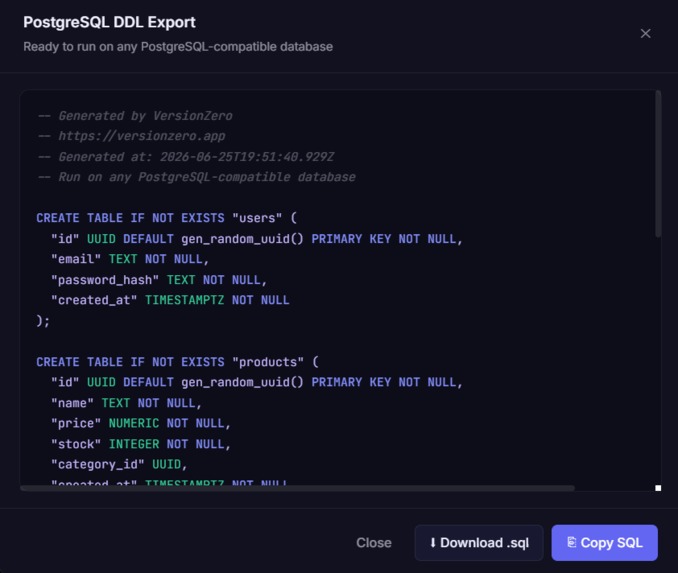Click the "https://versionzero.app" comment line

[132, 136]
